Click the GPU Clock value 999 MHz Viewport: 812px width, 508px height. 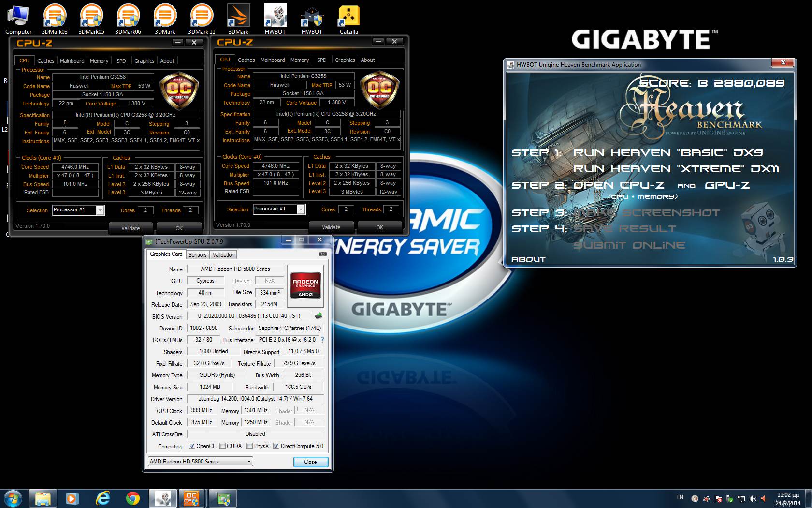[202, 410]
